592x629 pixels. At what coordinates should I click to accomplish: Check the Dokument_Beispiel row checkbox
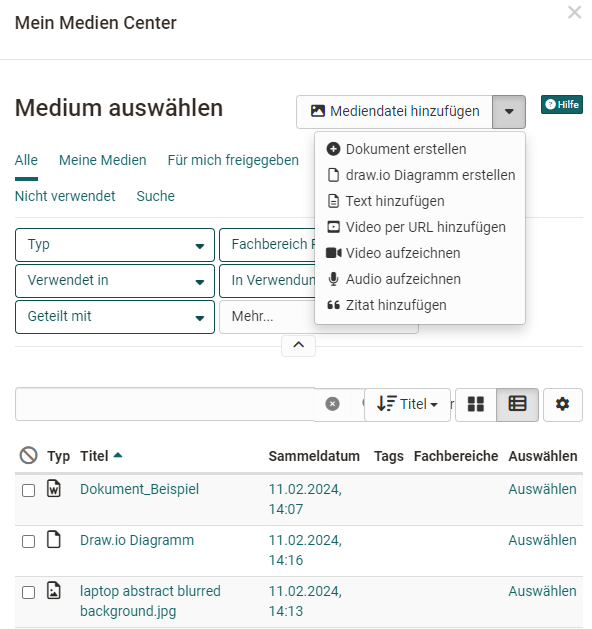click(x=28, y=490)
